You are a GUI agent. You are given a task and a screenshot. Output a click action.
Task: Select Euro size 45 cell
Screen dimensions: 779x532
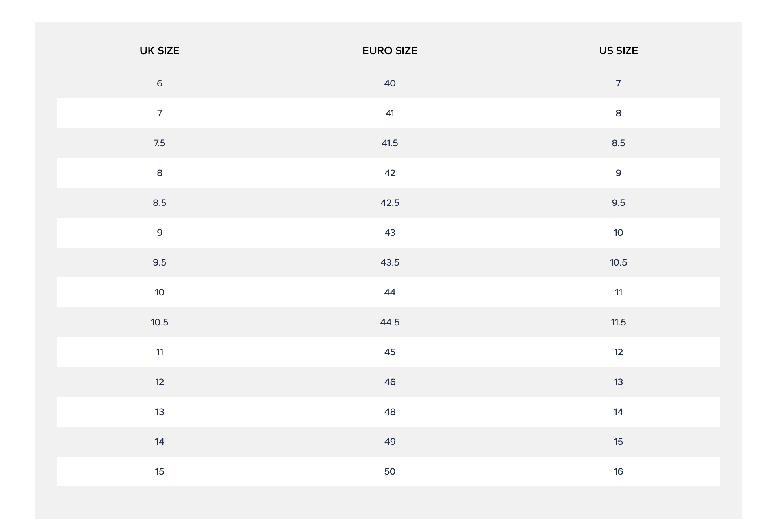click(x=389, y=352)
